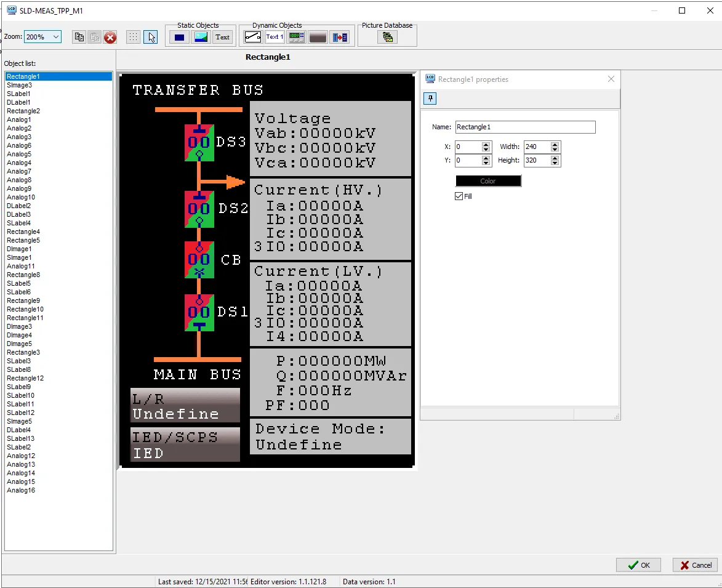Select Analog10 in the object list
722x588 pixels.
tap(58, 197)
